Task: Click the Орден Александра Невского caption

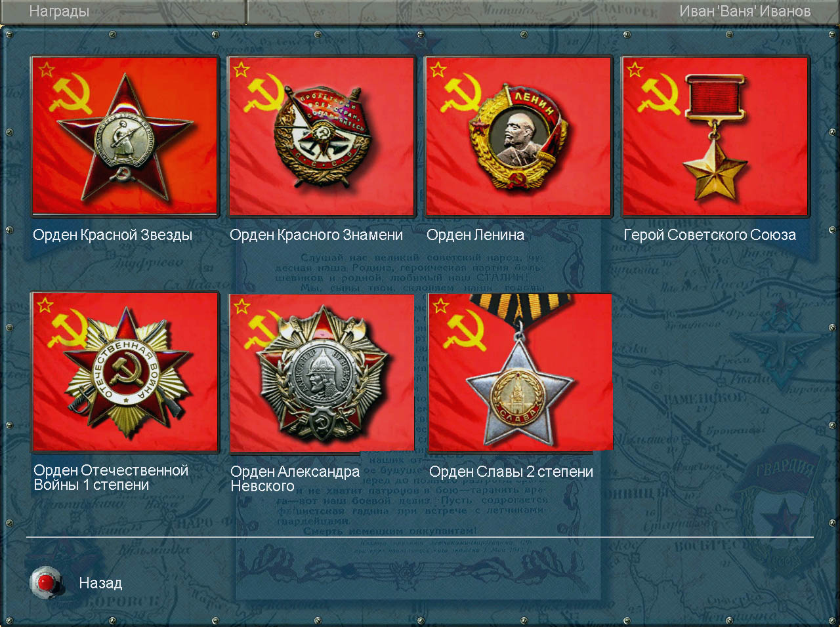Action: (x=295, y=479)
